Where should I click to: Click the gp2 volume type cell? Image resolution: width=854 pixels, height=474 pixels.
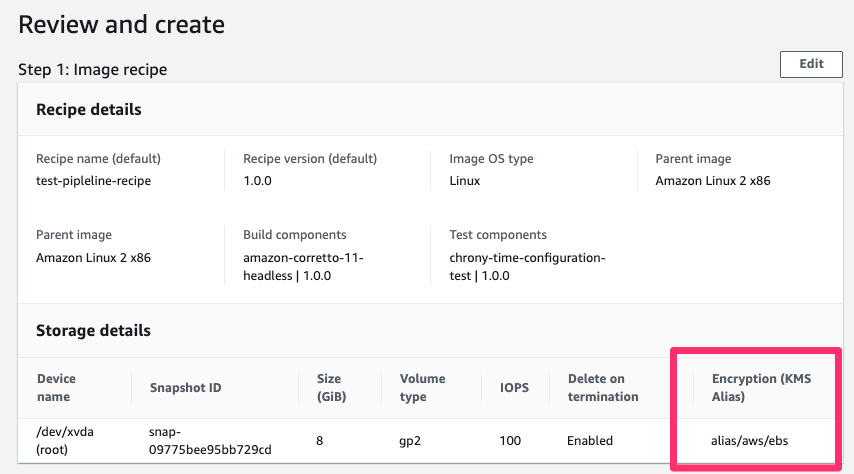pos(410,441)
